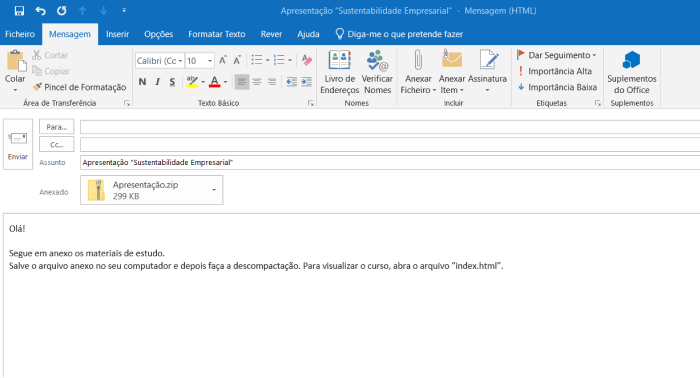Click the Redo/repeat icon
This screenshot has height=378, width=700.
[62, 11]
